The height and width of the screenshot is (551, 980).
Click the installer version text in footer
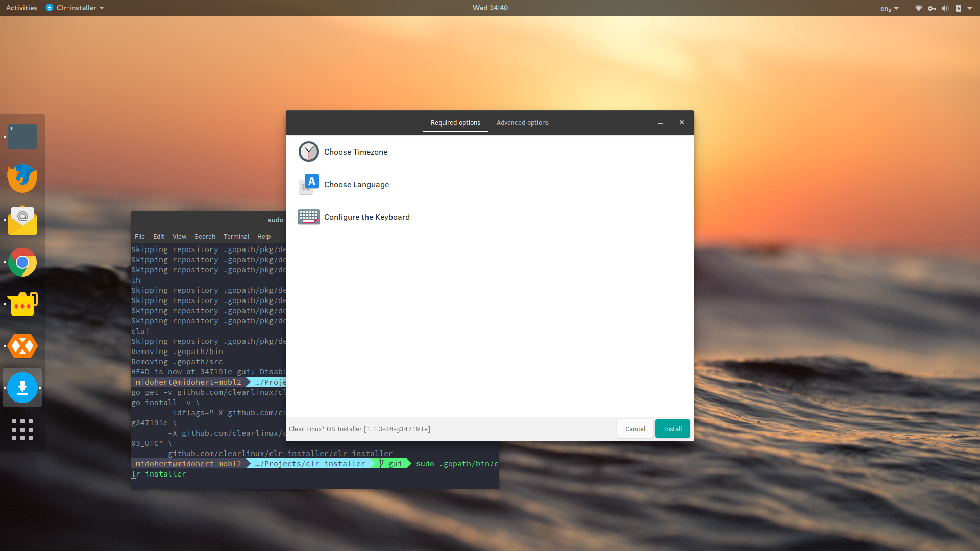click(x=359, y=429)
